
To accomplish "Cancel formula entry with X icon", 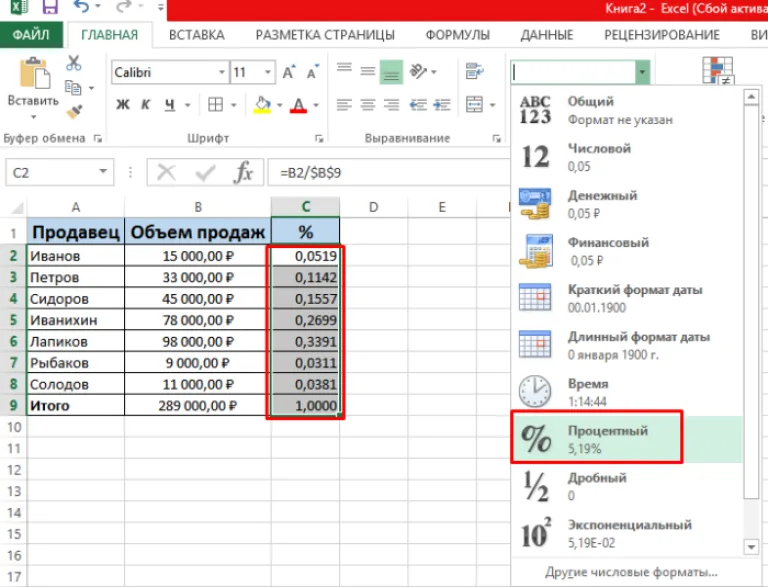I will 166,172.
